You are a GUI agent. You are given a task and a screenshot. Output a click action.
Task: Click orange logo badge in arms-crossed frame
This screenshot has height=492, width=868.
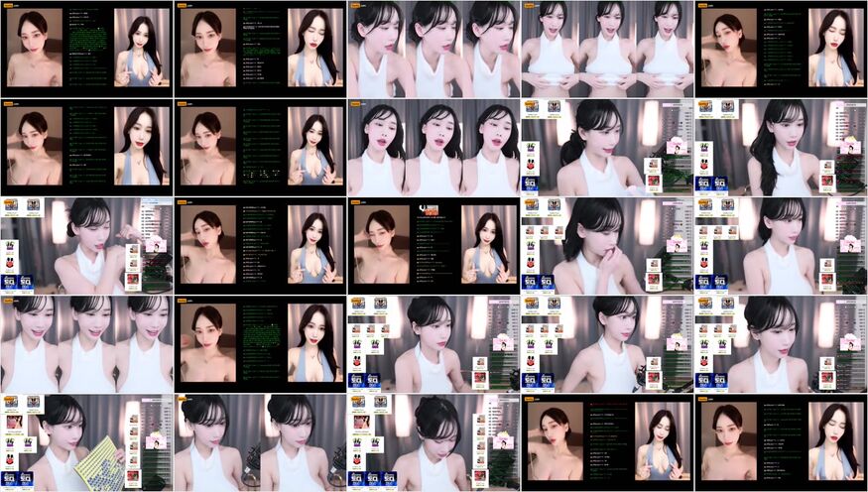point(530,5)
